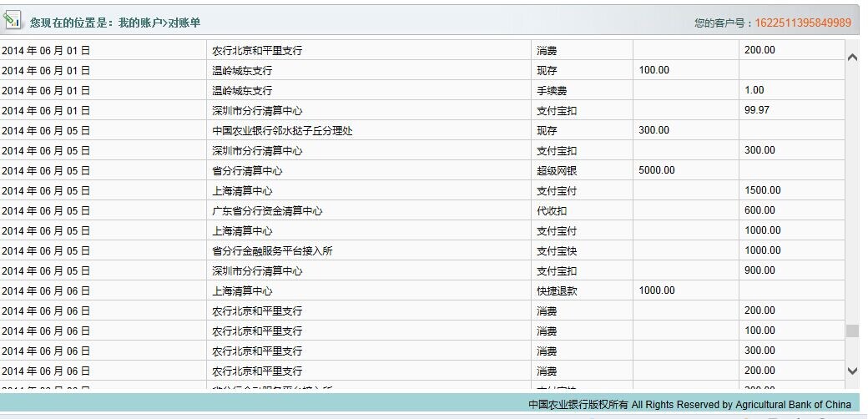Click the 900.00 amount cell
Screen dimensions: 868x419
pos(759,270)
